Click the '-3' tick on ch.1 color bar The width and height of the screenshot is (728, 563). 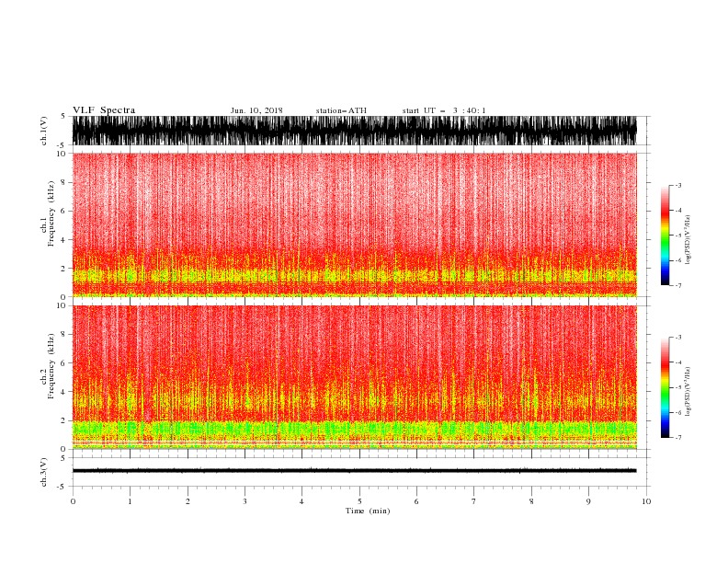678,186
